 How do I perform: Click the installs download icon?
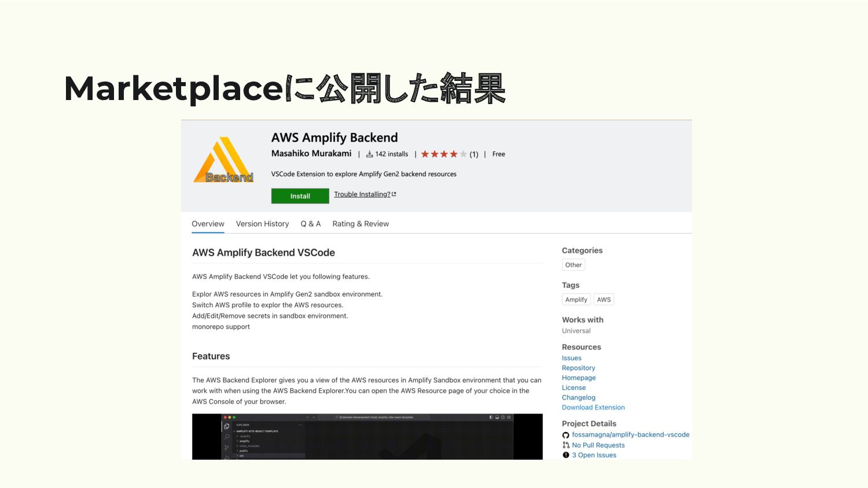click(x=369, y=154)
